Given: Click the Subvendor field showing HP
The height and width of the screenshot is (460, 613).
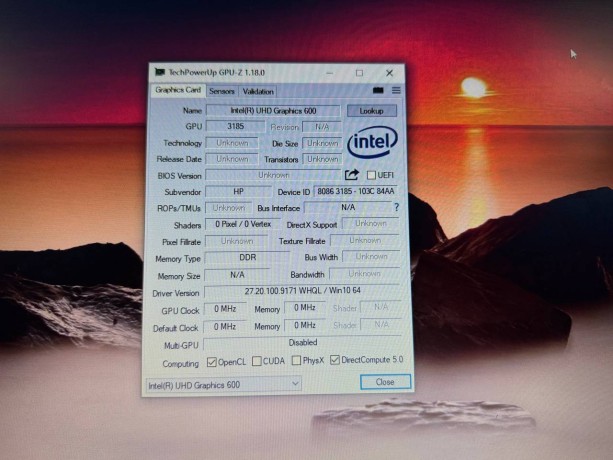Looking at the screenshot, I should point(238,192).
